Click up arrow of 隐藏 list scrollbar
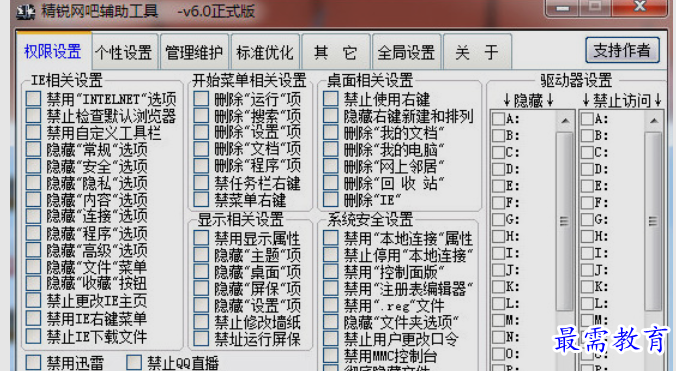This screenshot has height=371, width=676. 565,121
